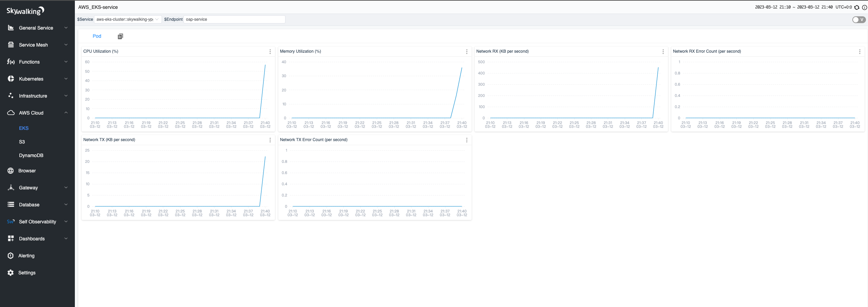The height and width of the screenshot is (307, 868).
Task: Open the CPU Utilization widget options menu
Action: coord(270,52)
